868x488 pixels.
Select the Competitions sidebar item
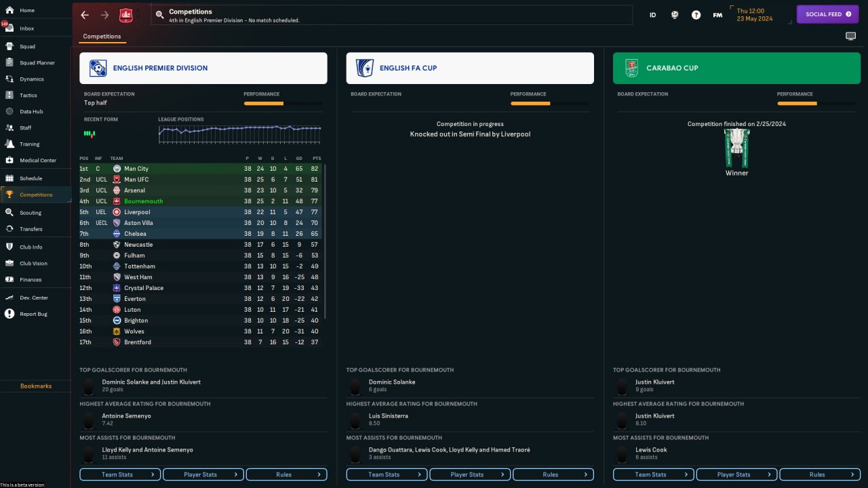coord(36,195)
